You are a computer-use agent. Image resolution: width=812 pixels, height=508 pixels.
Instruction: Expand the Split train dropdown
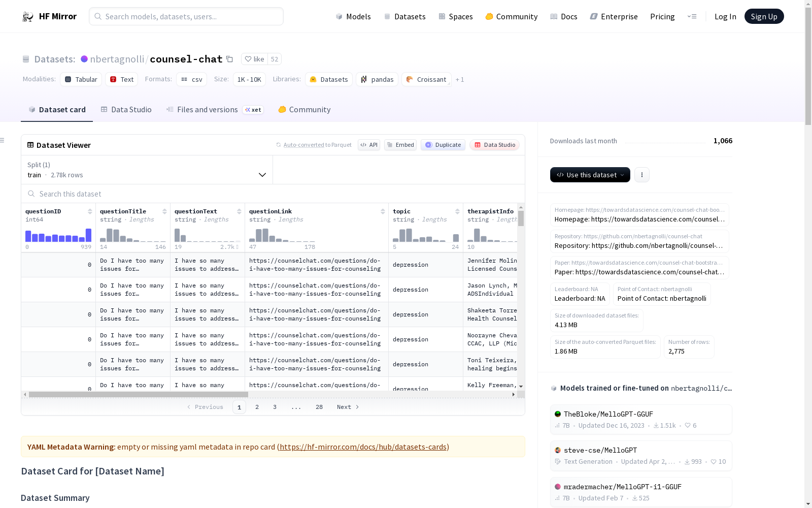147,170
